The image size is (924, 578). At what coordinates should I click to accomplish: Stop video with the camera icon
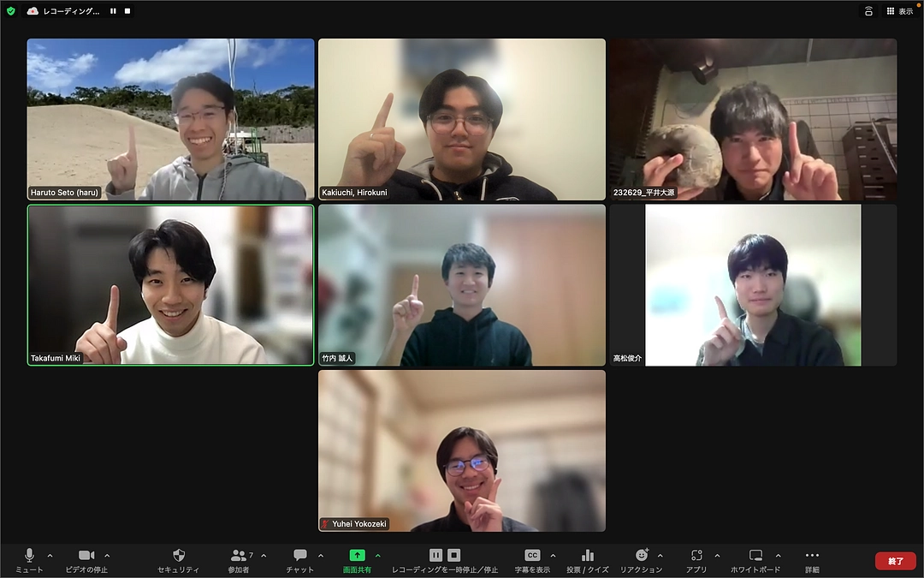86,556
